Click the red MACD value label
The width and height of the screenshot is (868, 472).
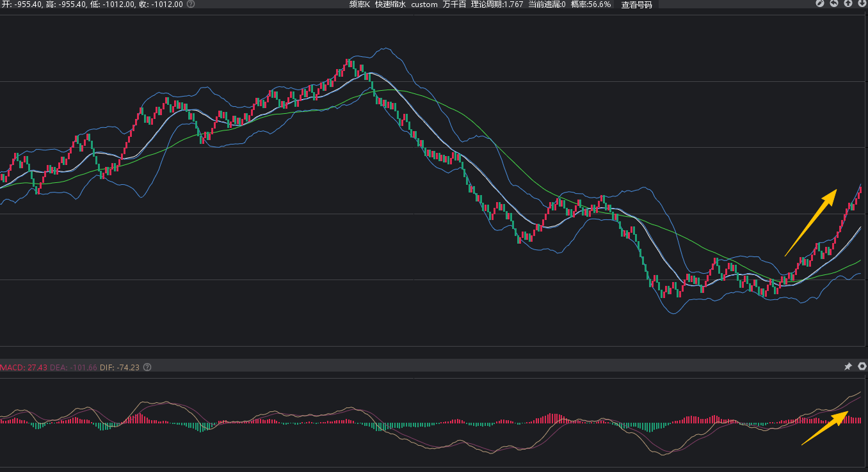click(x=24, y=367)
